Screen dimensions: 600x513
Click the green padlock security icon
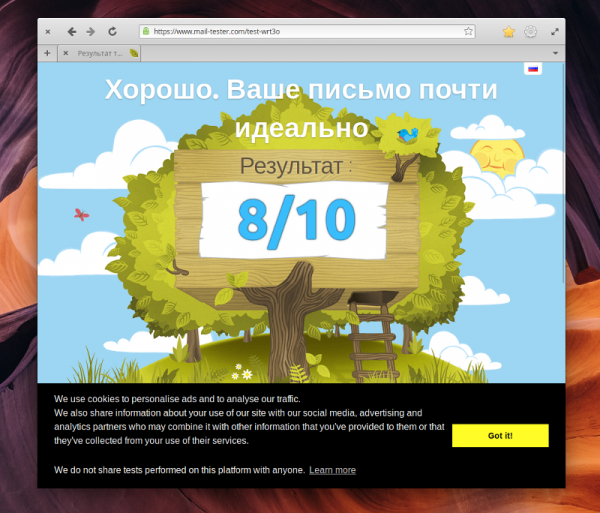click(146, 32)
